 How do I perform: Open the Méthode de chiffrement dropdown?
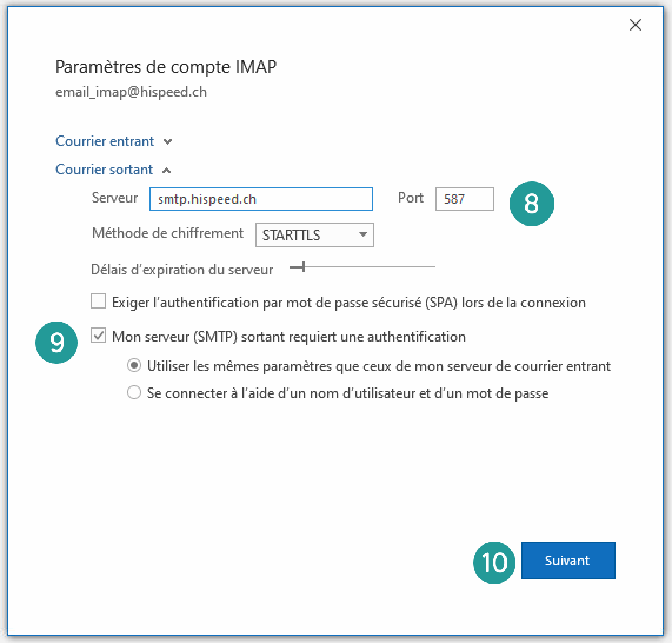(315, 234)
